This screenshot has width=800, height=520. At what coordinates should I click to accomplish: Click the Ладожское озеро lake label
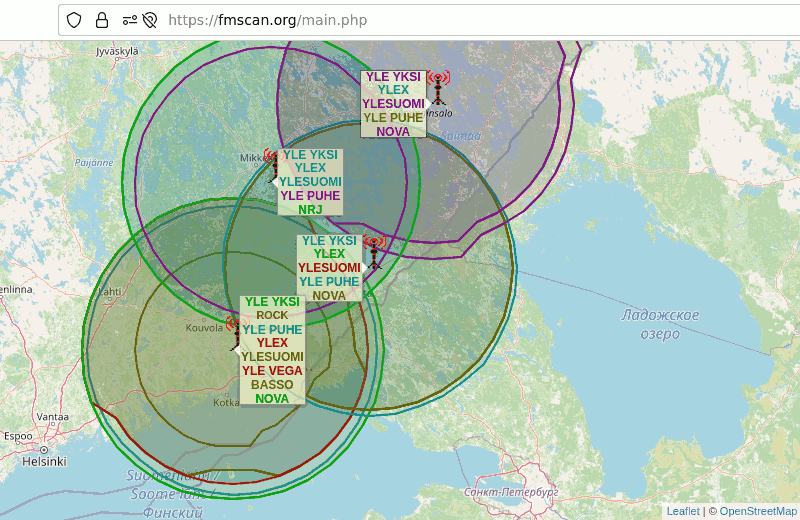coord(660,324)
